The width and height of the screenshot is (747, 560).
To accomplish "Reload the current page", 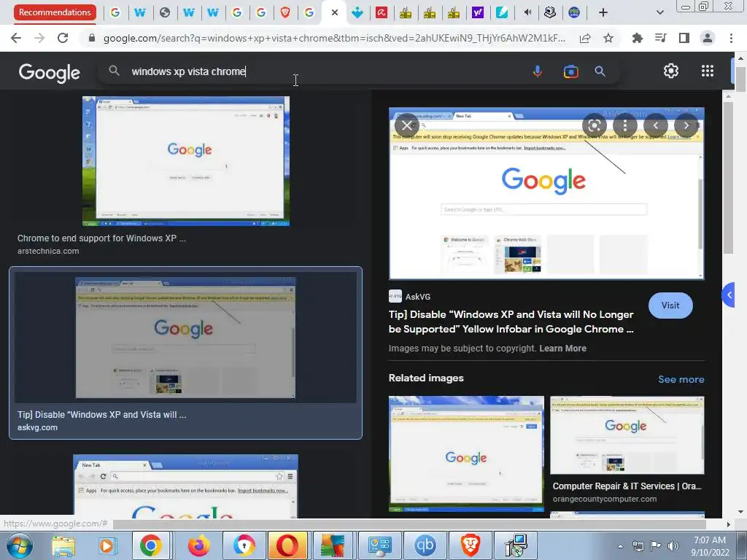I will tap(63, 38).
